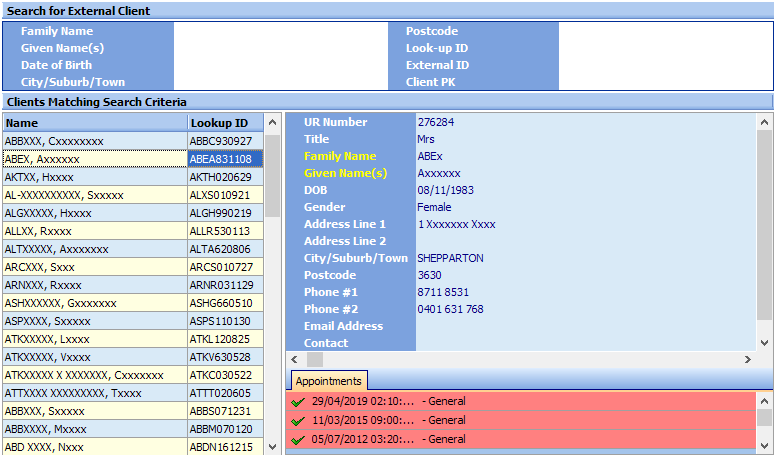
Task: Click Phone #2 value 0401 631 768
Action: 450,309
